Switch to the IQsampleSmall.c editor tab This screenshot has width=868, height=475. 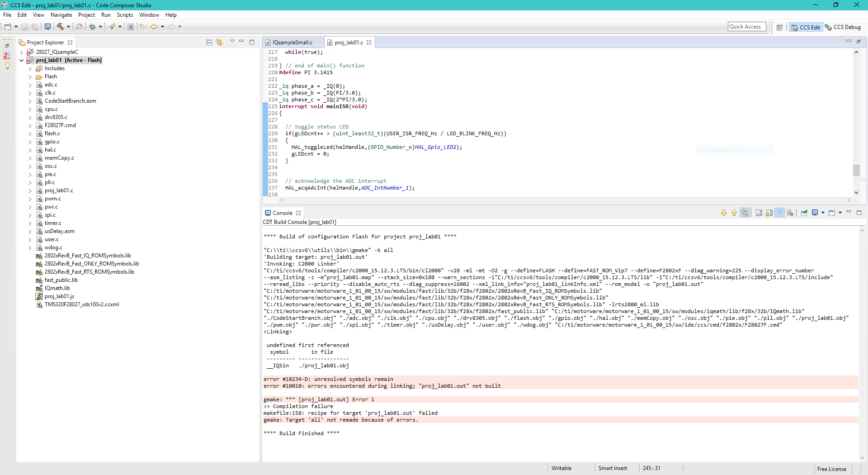tap(292, 43)
